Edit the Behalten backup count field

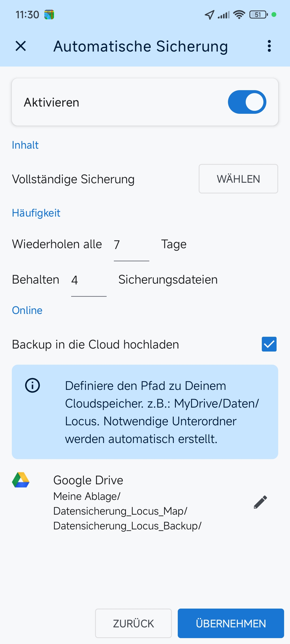(88, 280)
